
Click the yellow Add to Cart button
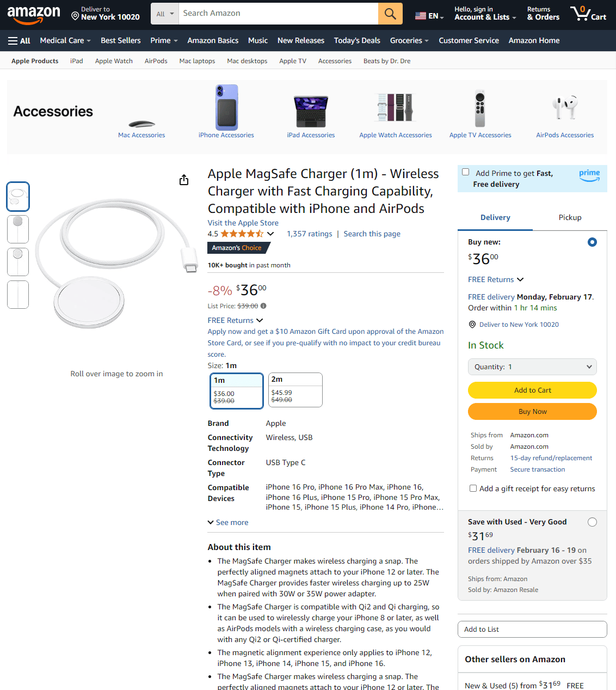tap(532, 390)
